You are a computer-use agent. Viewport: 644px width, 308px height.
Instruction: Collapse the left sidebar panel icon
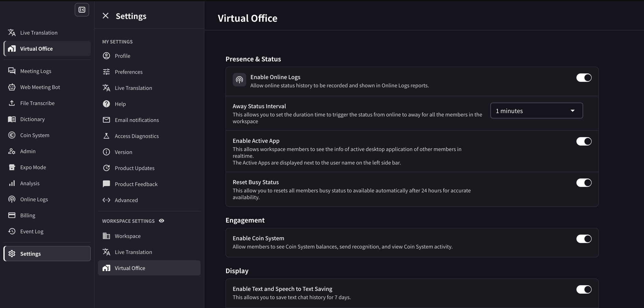[82, 10]
